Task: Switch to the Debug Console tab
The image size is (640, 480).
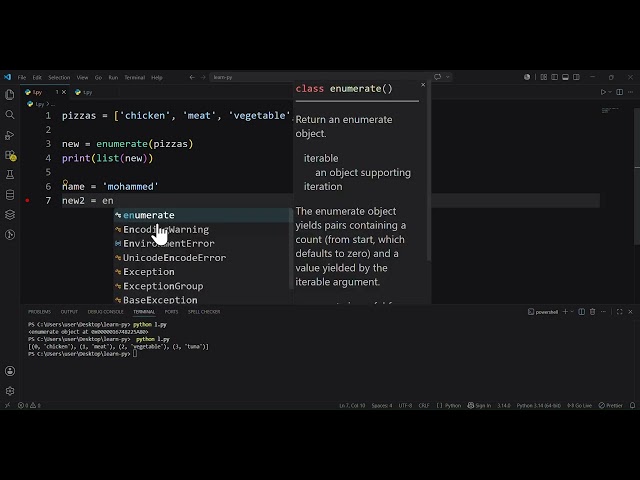Action: point(105,311)
